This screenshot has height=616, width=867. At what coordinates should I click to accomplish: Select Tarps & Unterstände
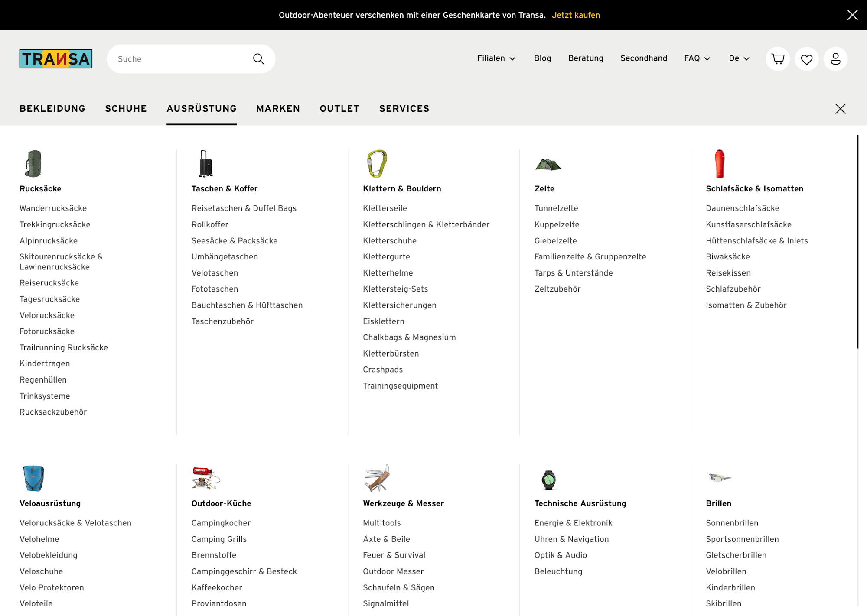coord(574,273)
